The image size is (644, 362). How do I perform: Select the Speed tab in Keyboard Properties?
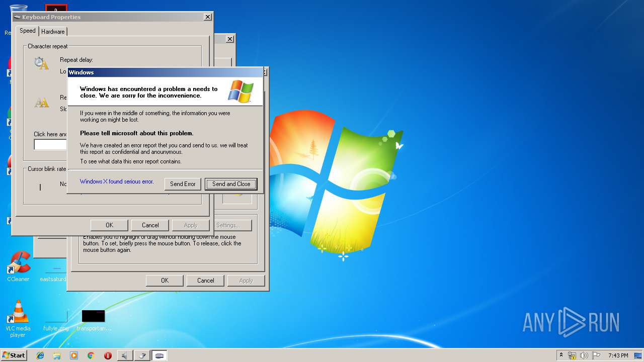pos(28,31)
